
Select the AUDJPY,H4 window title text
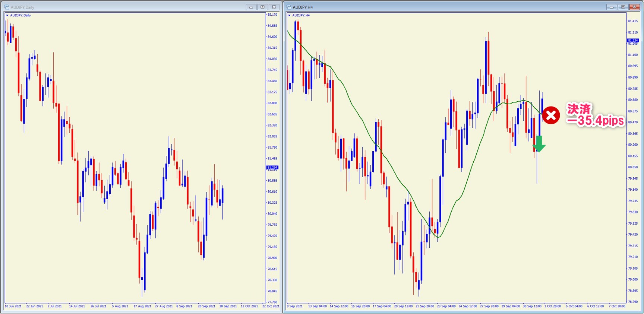303,7
